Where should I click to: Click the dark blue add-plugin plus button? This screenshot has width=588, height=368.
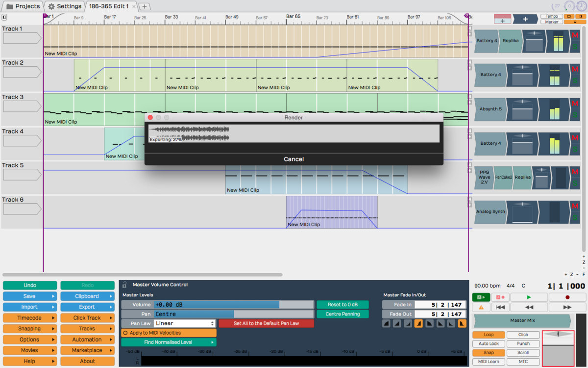(525, 19)
